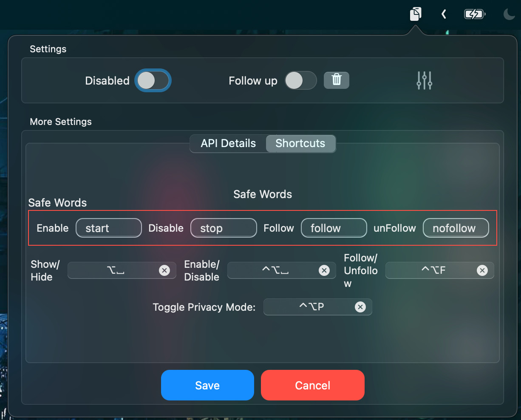Open the sliders adjustment settings icon
This screenshot has width=521, height=420.
point(424,80)
